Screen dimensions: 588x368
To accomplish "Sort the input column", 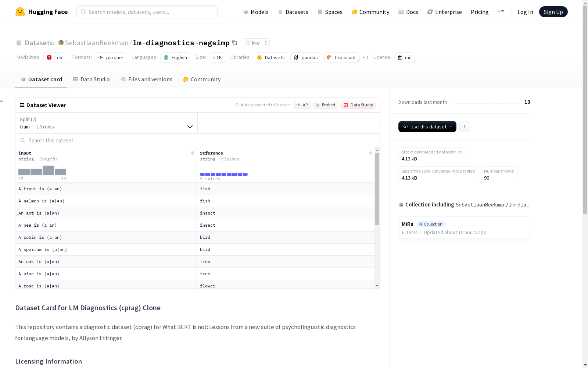I will (193, 153).
